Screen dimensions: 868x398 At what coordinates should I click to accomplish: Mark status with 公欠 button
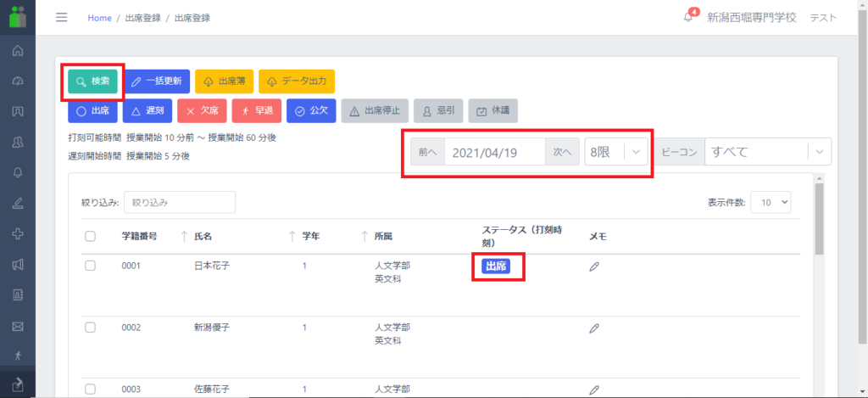click(312, 111)
